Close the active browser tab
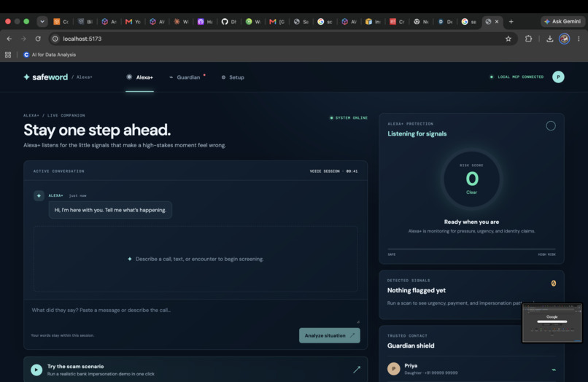588x382 pixels. [497, 21]
